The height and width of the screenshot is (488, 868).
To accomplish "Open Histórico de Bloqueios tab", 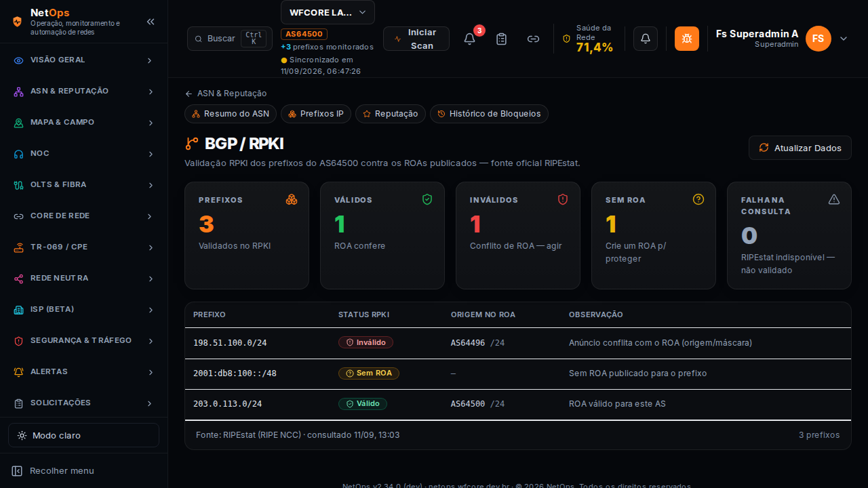I will [489, 114].
